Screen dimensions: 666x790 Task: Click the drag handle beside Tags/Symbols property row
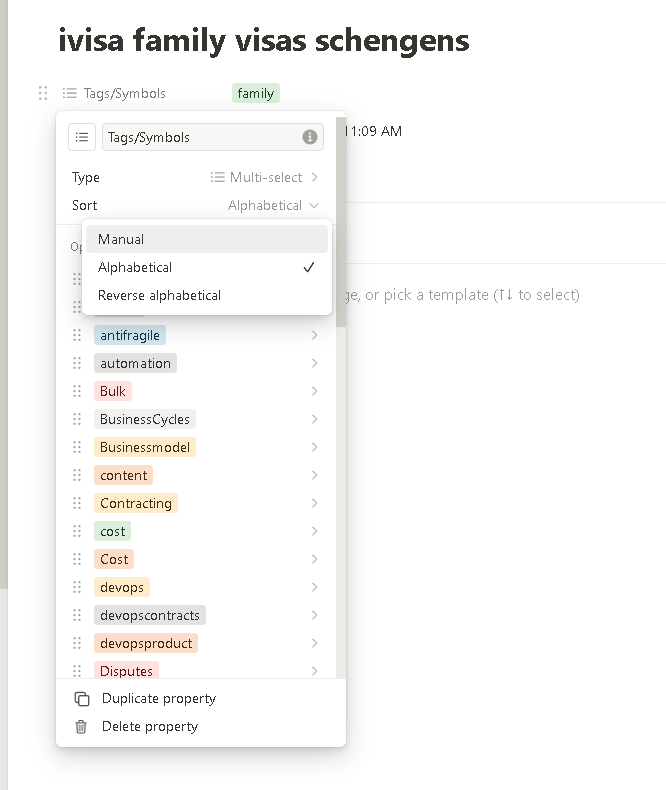point(43,93)
